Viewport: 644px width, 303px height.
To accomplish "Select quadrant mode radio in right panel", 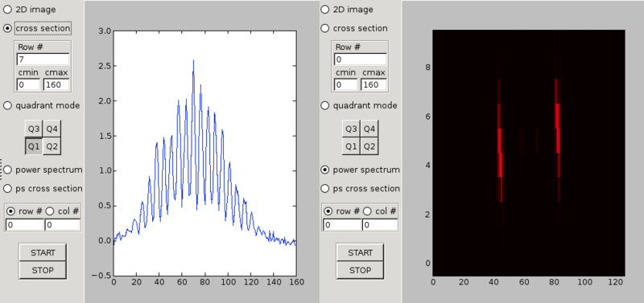I will click(x=325, y=105).
